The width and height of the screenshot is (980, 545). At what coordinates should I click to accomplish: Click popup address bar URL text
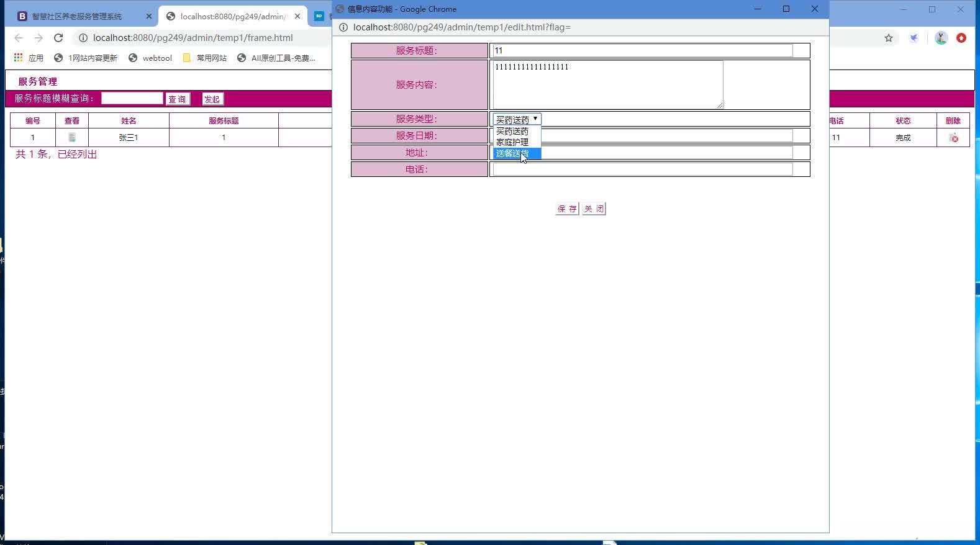click(462, 27)
